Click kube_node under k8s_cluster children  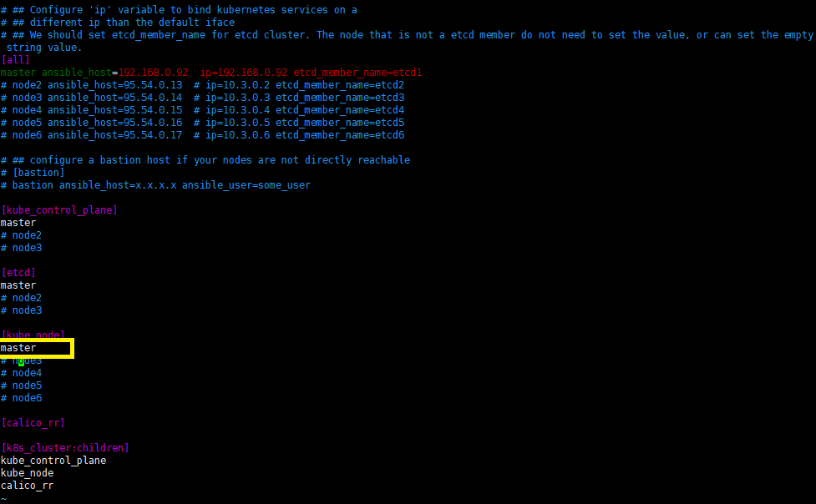pos(27,473)
